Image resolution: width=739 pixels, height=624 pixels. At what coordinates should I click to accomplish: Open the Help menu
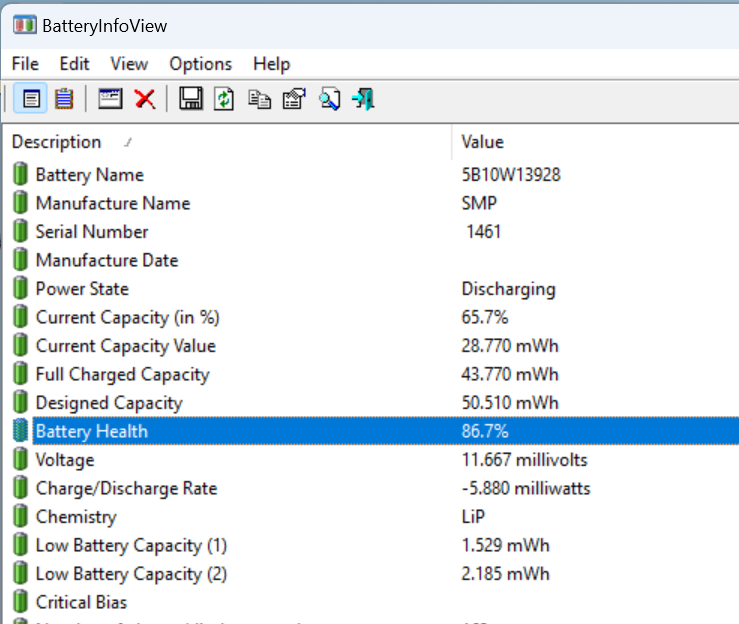(271, 64)
